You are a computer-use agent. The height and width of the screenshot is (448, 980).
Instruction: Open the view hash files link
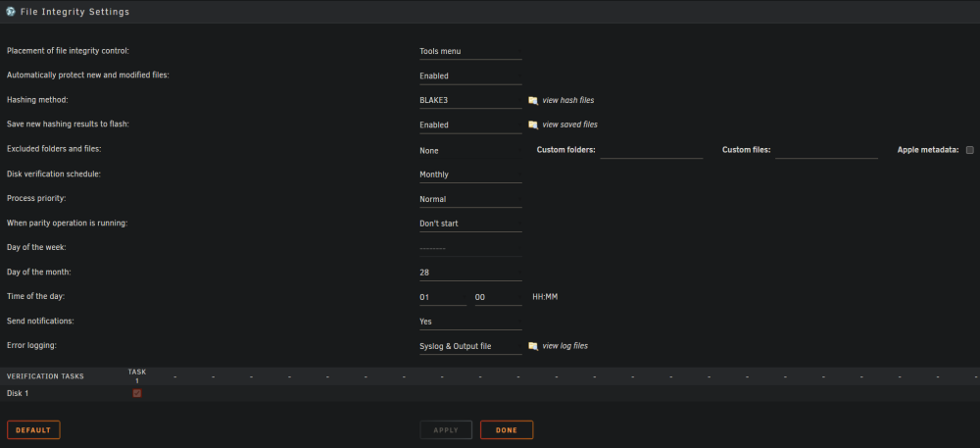[568, 100]
